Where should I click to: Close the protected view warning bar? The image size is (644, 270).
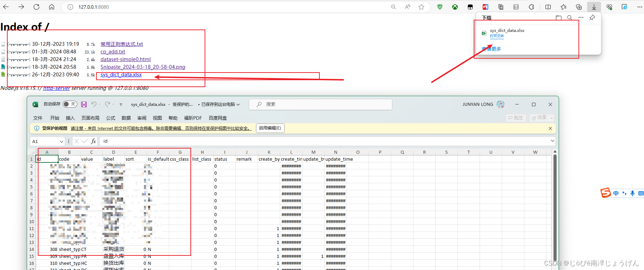pos(550,128)
